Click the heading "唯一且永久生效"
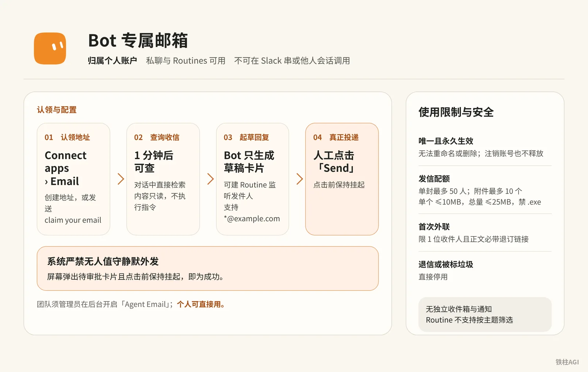The width and height of the screenshot is (588, 372). [446, 141]
